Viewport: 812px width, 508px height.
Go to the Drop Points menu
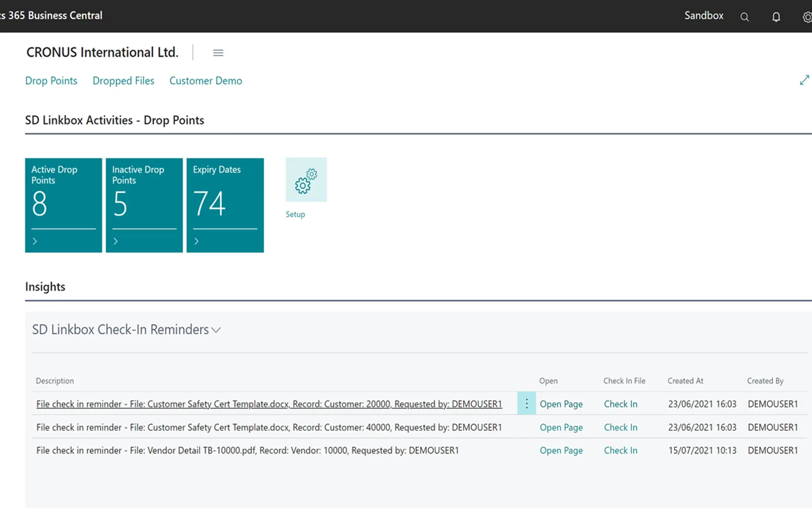[x=51, y=81]
